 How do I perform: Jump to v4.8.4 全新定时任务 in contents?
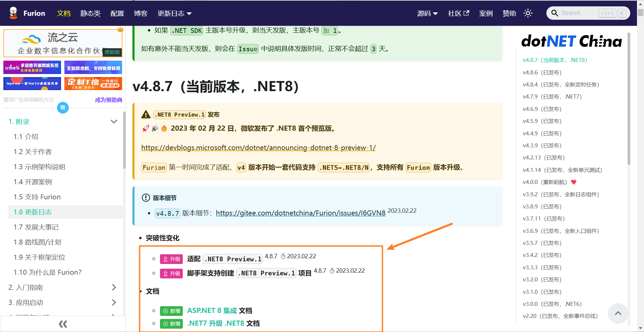point(561,84)
